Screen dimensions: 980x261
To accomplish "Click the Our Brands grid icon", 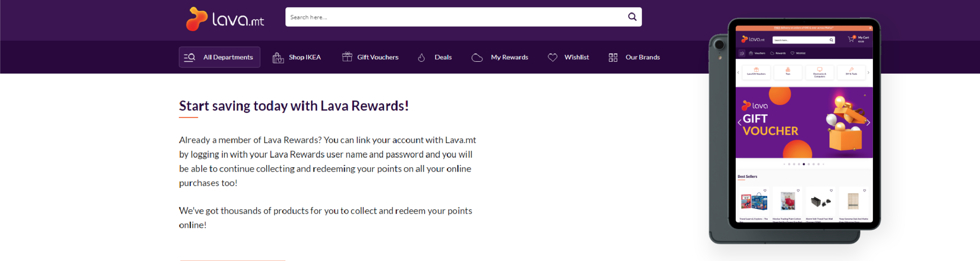I will [x=613, y=57].
